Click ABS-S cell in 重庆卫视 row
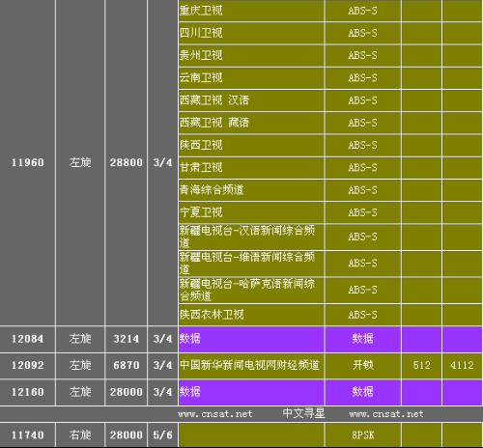The image size is (483, 448). pos(363,11)
